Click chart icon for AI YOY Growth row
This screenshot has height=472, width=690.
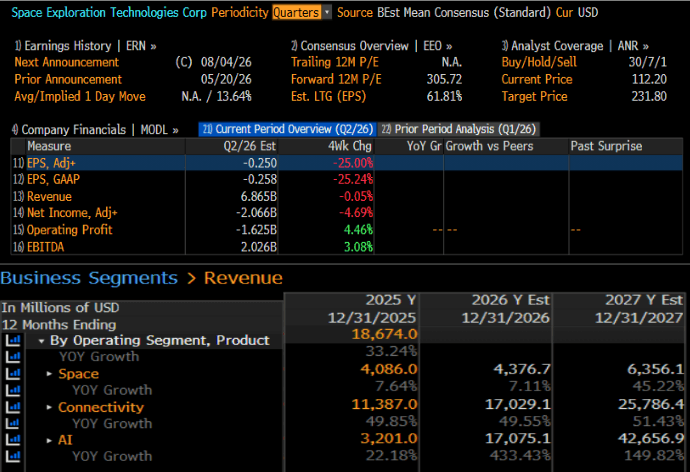tap(13, 456)
